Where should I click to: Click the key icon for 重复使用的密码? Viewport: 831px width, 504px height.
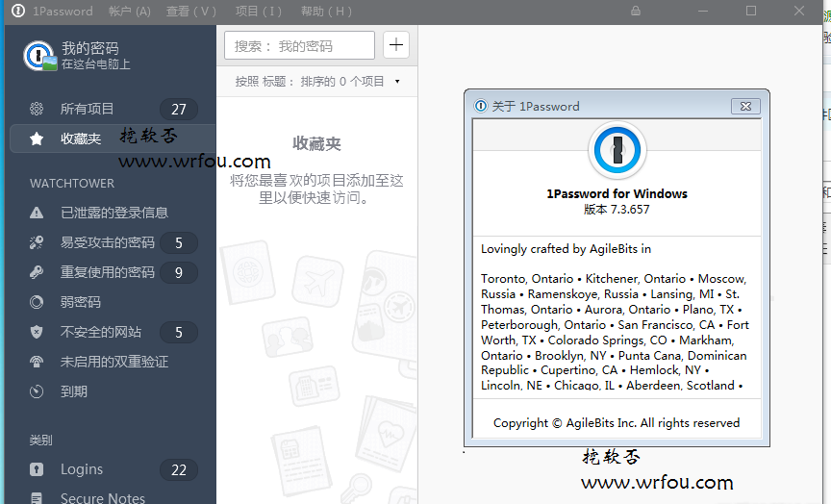point(37,272)
